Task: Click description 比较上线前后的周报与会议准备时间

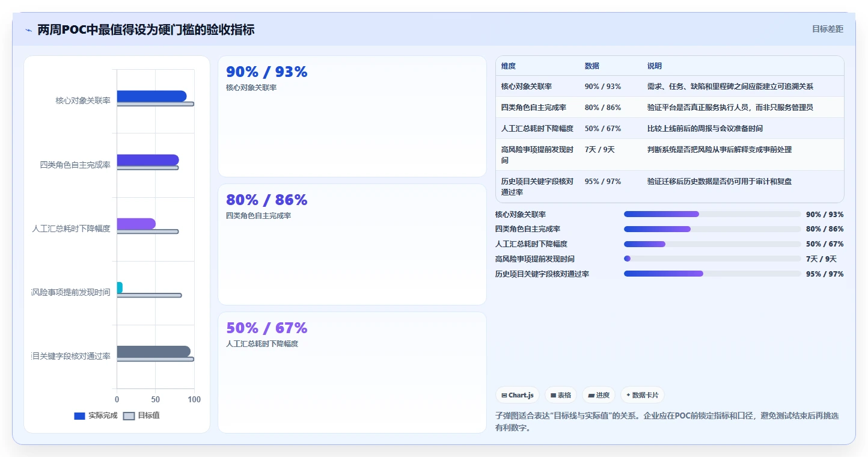Action: coord(705,129)
